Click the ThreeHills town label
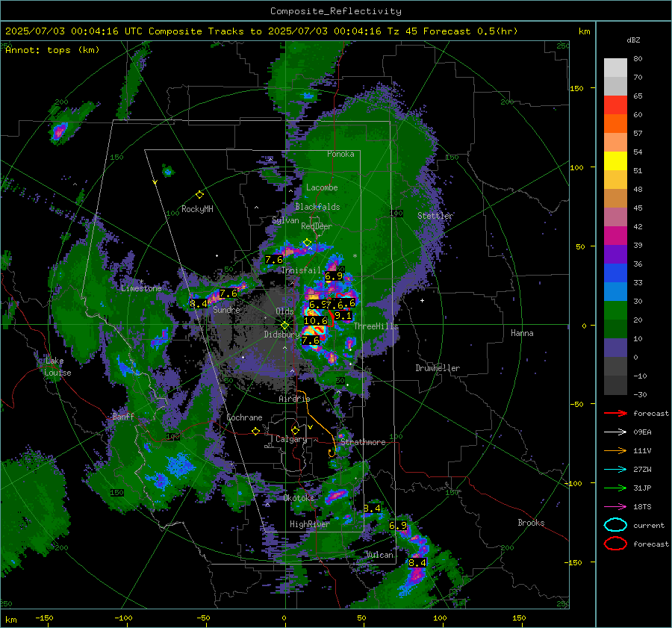 point(376,326)
